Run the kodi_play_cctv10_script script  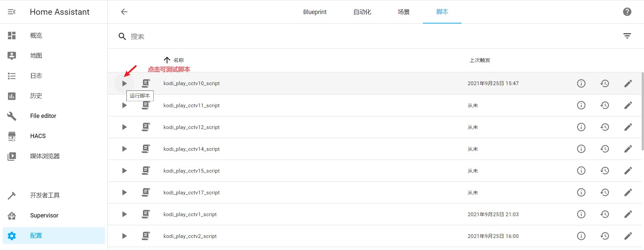pyautogui.click(x=124, y=83)
